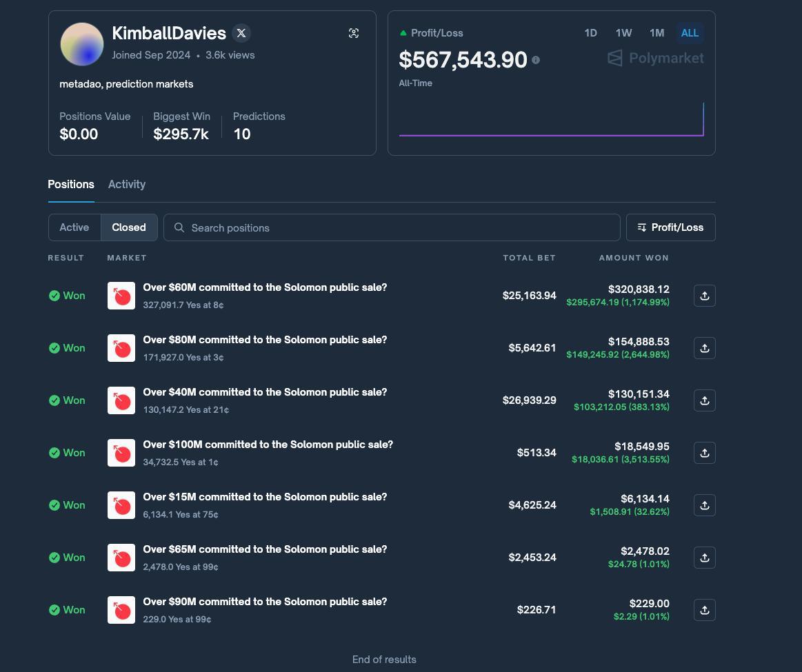Open the Over $40M market thumbnail
The width and height of the screenshot is (802, 672).
[121, 400]
